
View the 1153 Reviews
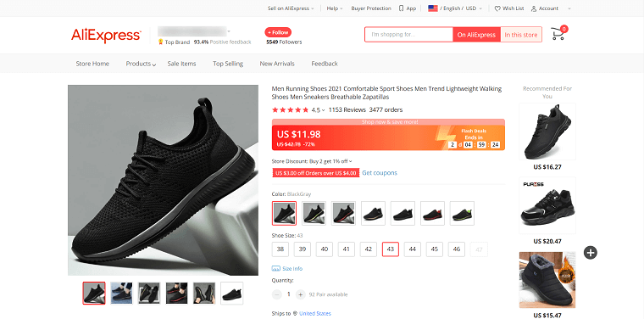pos(347,109)
